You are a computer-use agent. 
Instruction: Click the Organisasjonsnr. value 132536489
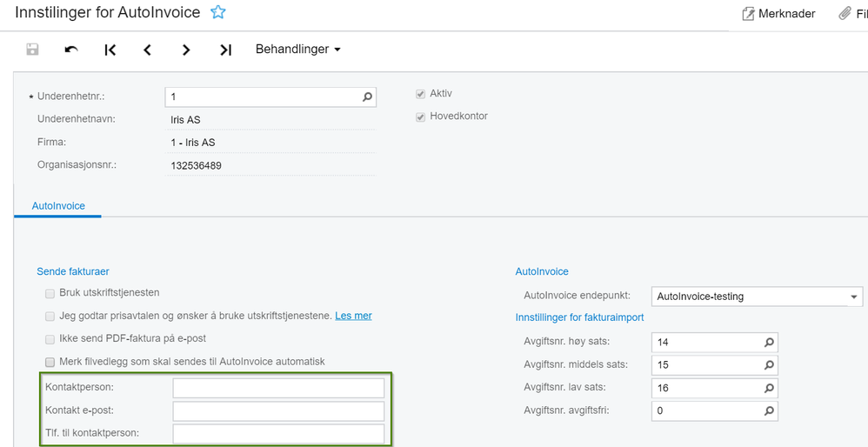tap(197, 165)
